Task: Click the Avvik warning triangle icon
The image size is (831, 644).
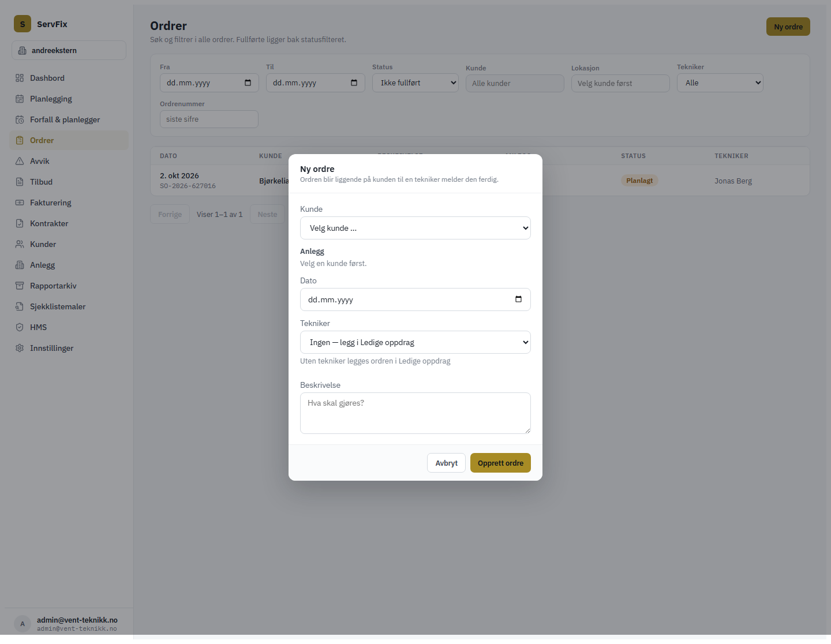Action: pyautogui.click(x=20, y=161)
